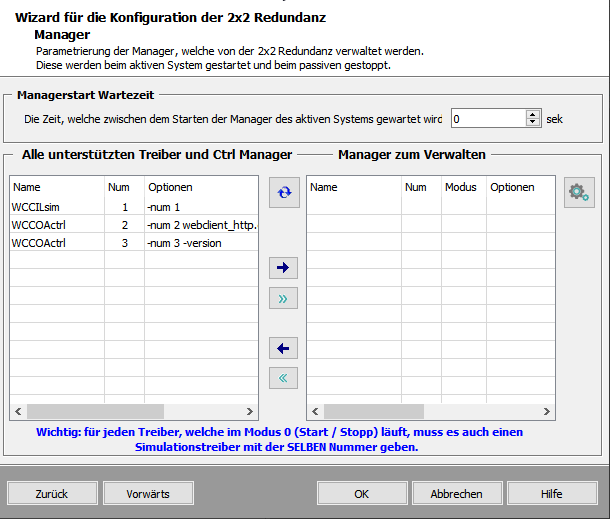Move selected manager left with single arrow
Viewport: 610px width, 519px height.
point(287,348)
